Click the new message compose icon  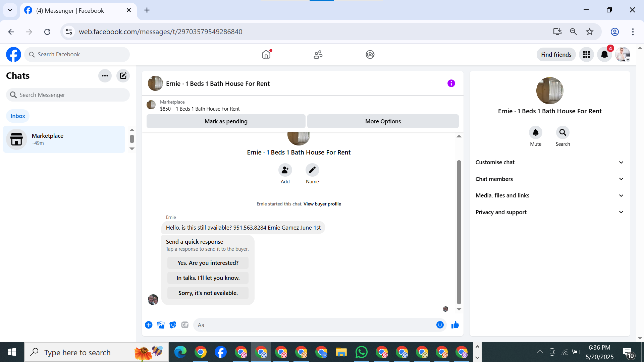[x=123, y=76]
